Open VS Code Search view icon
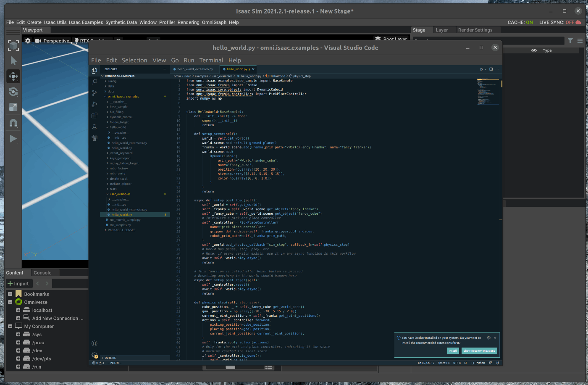Viewport: 588px width, 385px height. click(x=94, y=82)
